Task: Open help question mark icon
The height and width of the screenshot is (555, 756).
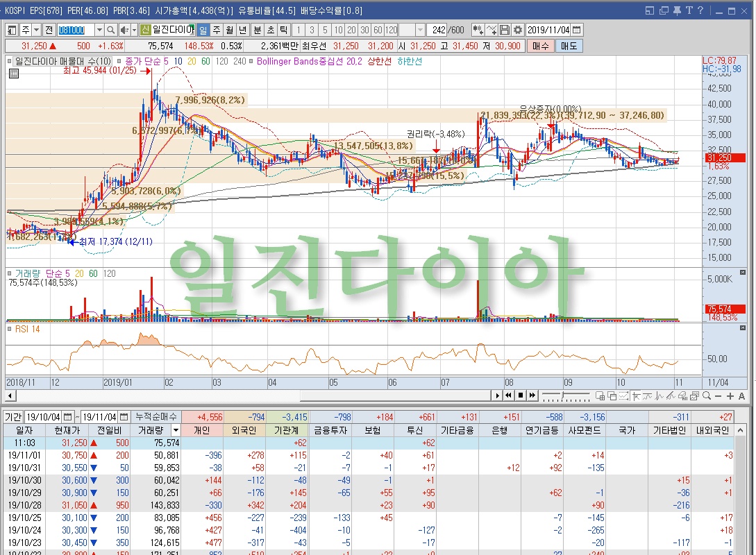Action: pyautogui.click(x=700, y=10)
